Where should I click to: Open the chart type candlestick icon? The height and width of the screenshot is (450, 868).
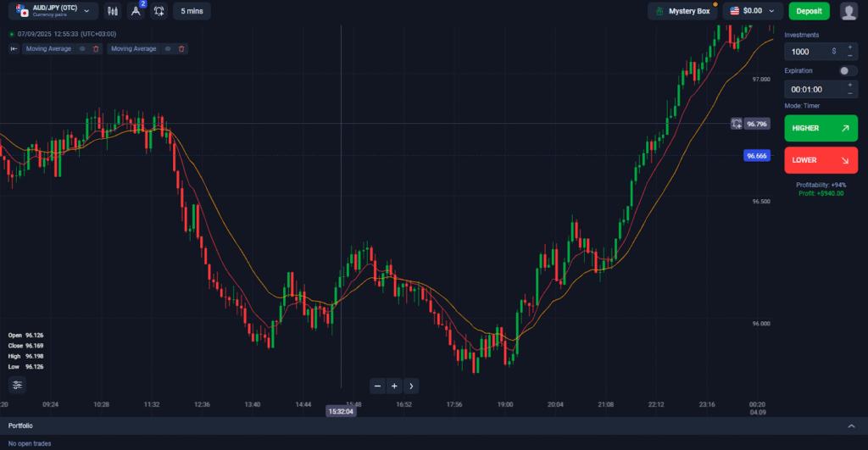113,11
